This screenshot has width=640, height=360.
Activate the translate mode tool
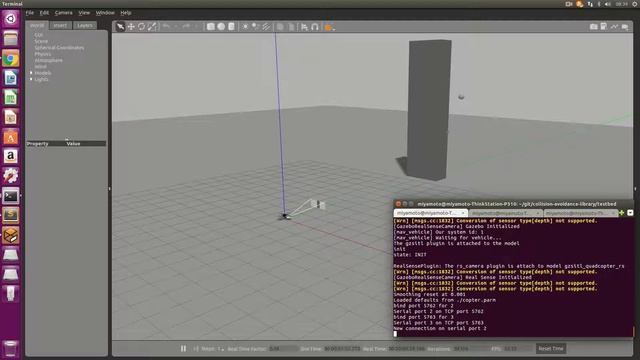(x=131, y=27)
